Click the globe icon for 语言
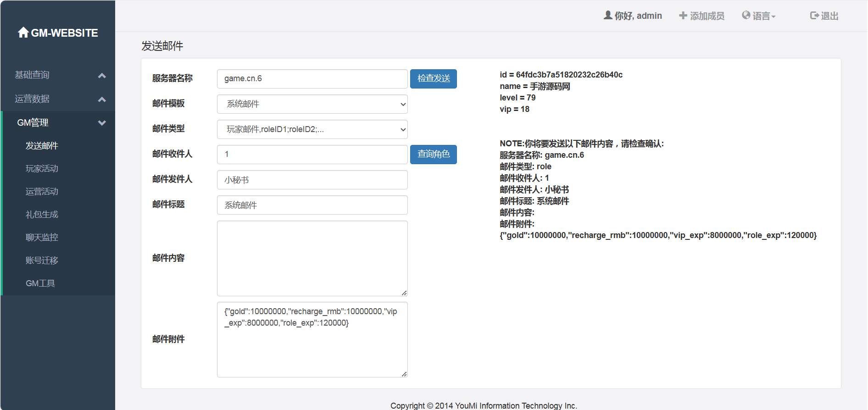868x410 pixels. point(746,16)
